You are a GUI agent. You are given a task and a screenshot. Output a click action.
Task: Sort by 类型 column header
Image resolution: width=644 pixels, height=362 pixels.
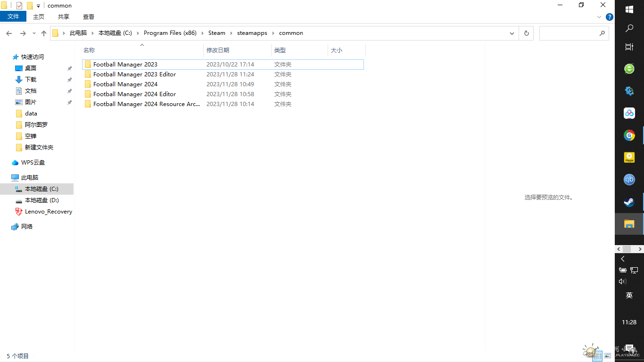tap(299, 50)
